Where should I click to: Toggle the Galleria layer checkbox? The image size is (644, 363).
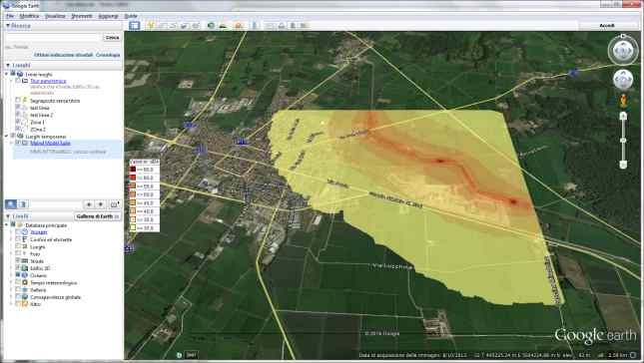pyautogui.click(x=18, y=289)
